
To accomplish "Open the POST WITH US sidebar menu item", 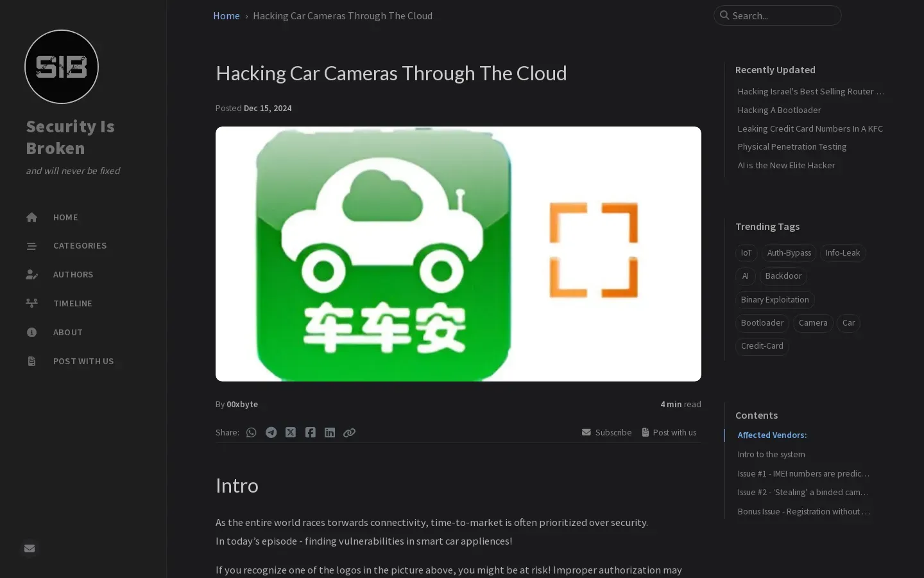I will pyautogui.click(x=83, y=361).
